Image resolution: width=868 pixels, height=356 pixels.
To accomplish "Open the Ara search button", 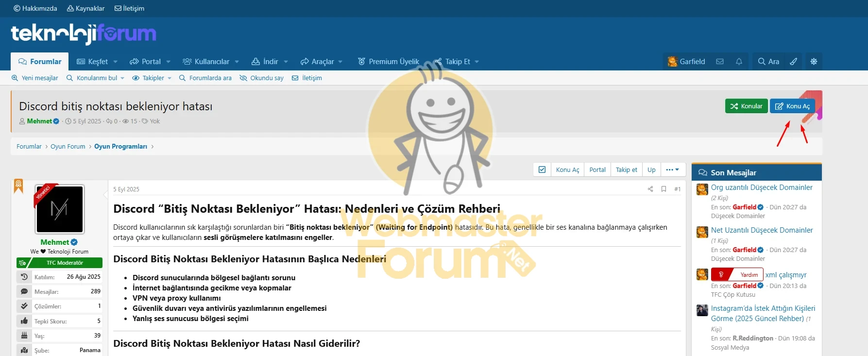I will [x=768, y=62].
